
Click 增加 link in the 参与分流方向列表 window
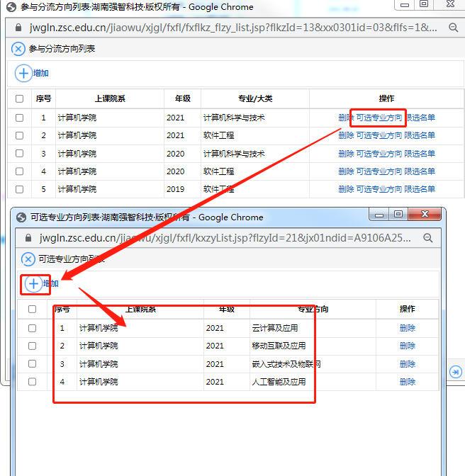(x=40, y=73)
